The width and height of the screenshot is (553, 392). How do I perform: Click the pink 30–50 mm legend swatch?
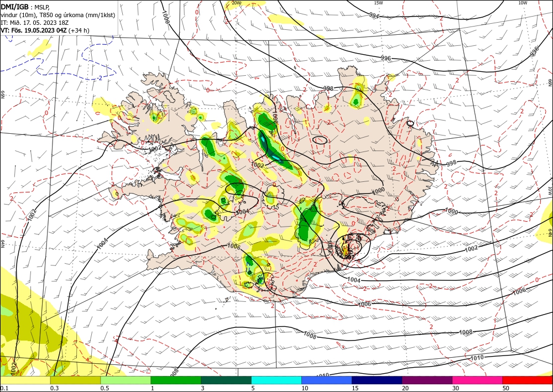(478, 380)
